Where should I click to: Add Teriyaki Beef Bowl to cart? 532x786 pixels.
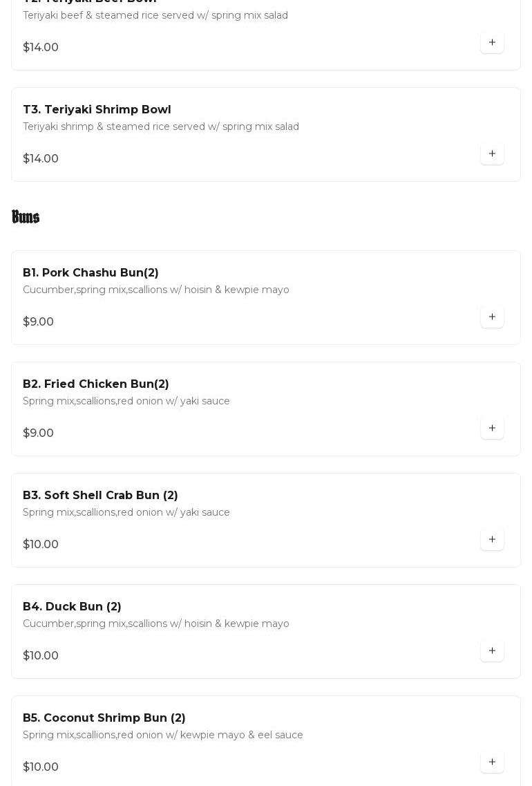(x=492, y=43)
